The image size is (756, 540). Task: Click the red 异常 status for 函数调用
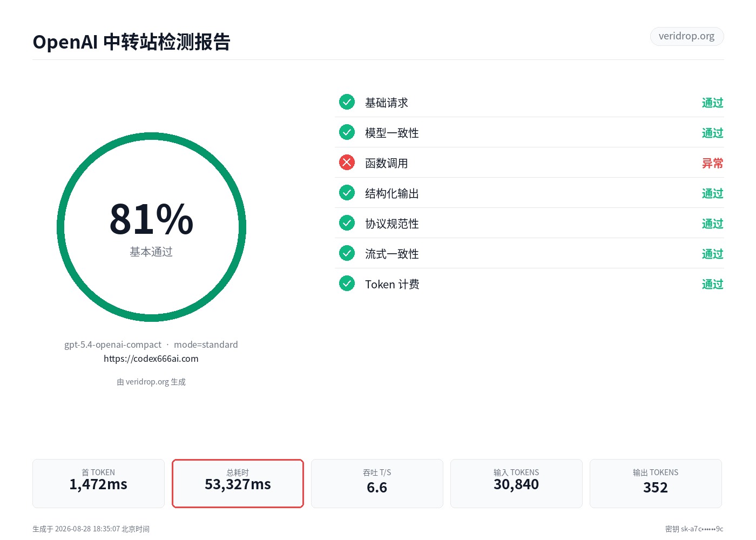[712, 163]
